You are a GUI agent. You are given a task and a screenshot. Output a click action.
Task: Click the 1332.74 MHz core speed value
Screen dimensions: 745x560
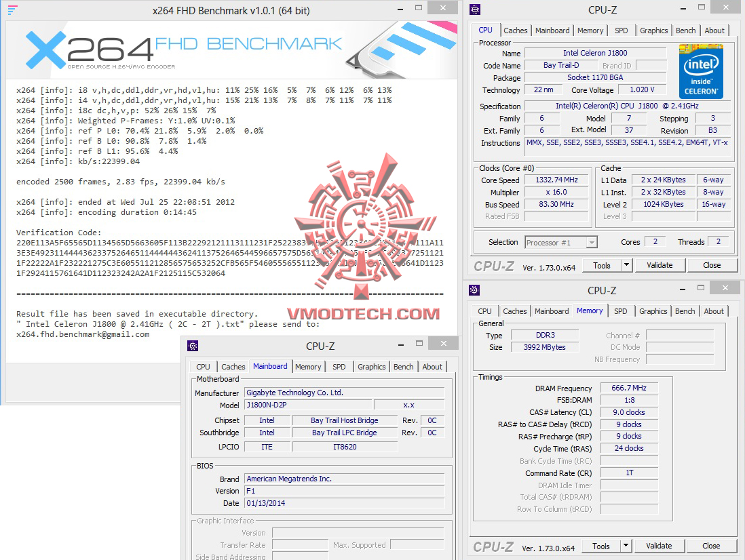coord(557,180)
